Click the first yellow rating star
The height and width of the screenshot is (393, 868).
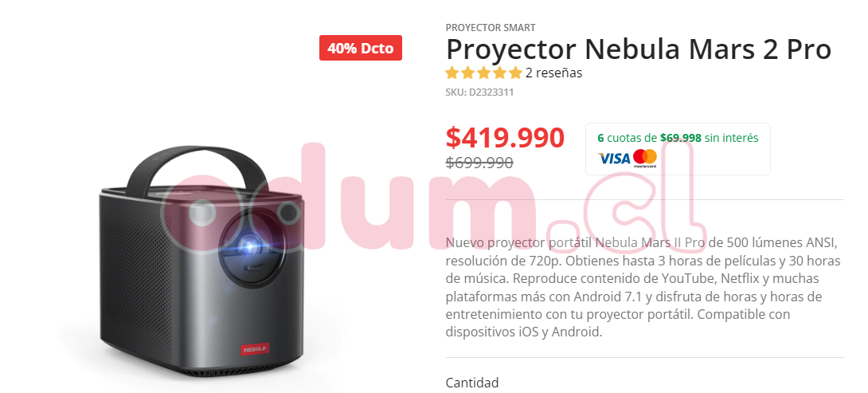452,73
